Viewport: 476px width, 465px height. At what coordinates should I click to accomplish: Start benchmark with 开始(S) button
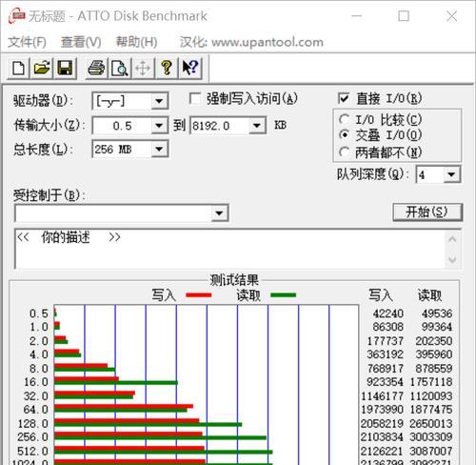tap(427, 212)
